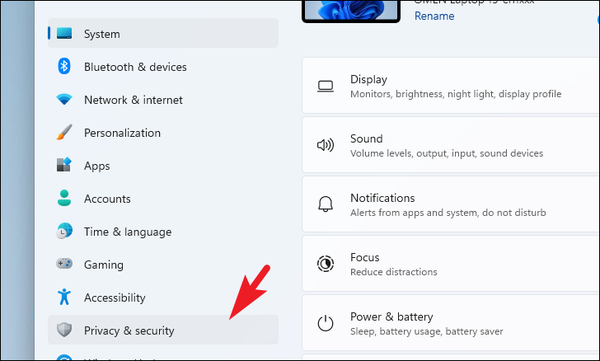Click the Accessibility figure icon
This screenshot has width=600, height=361.
coord(64,297)
